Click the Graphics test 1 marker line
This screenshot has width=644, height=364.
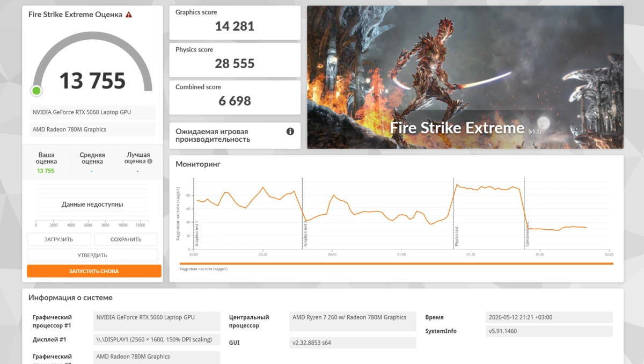pos(194,214)
